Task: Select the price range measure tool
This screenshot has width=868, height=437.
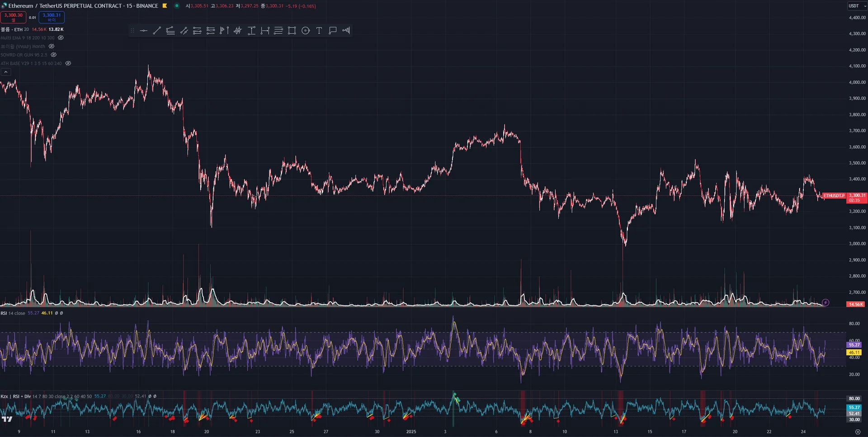Action: (x=251, y=31)
